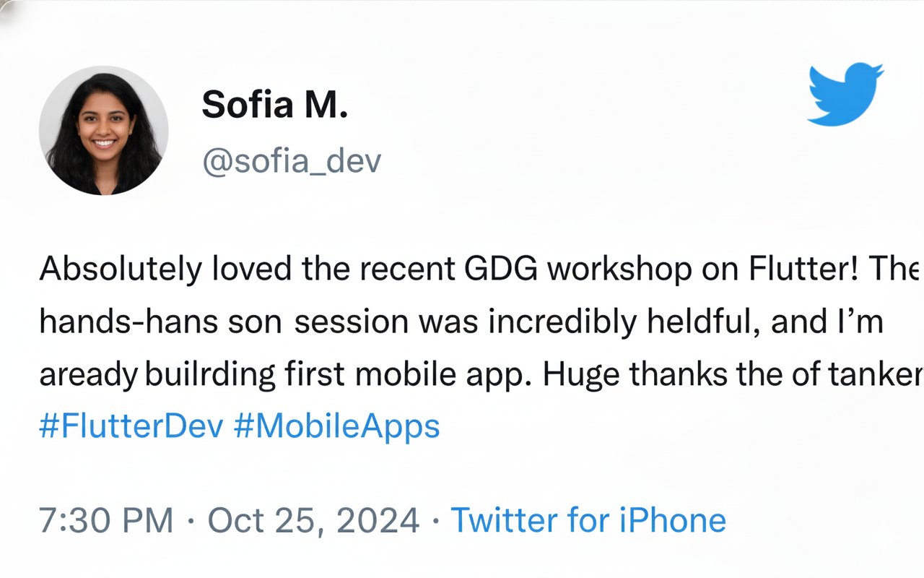Click the 7:30 PM timestamp
Image resolution: width=924 pixels, height=578 pixels.
pyautogui.click(x=106, y=520)
